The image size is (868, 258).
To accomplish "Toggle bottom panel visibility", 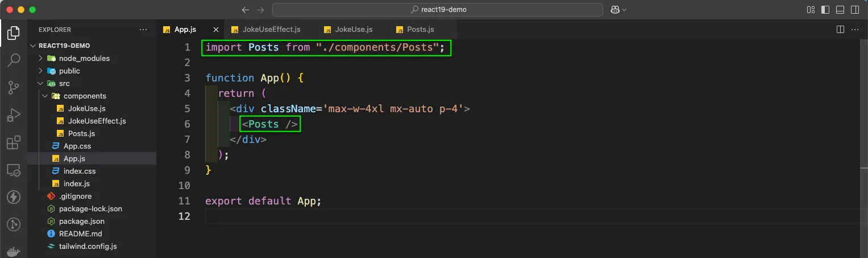I will tap(840, 10).
